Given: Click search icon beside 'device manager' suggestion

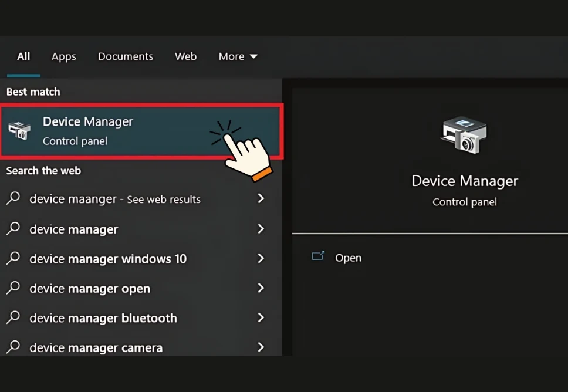Looking at the screenshot, I should tap(13, 229).
